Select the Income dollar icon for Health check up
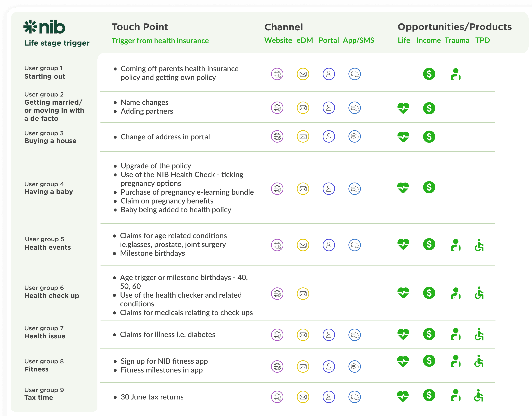 (x=429, y=293)
